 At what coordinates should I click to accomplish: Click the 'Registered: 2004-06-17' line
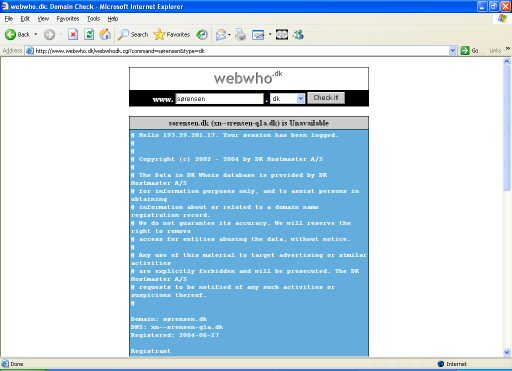pyautogui.click(x=175, y=335)
